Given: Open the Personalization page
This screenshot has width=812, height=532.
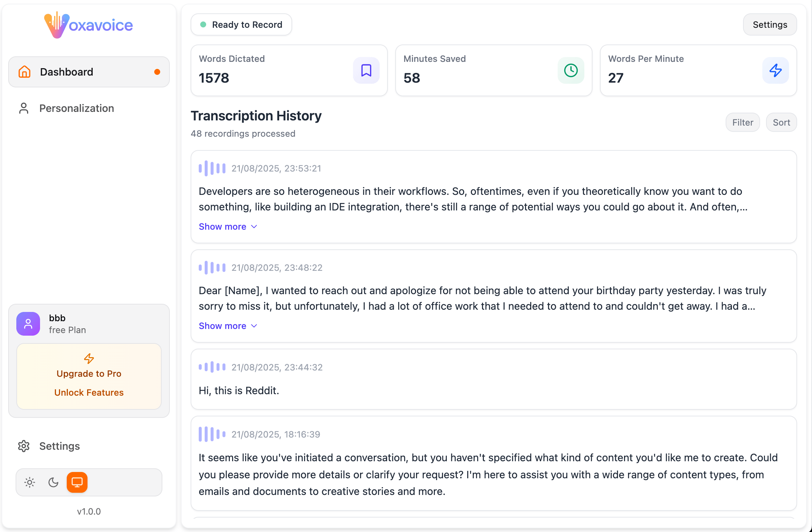Looking at the screenshot, I should pyautogui.click(x=76, y=108).
